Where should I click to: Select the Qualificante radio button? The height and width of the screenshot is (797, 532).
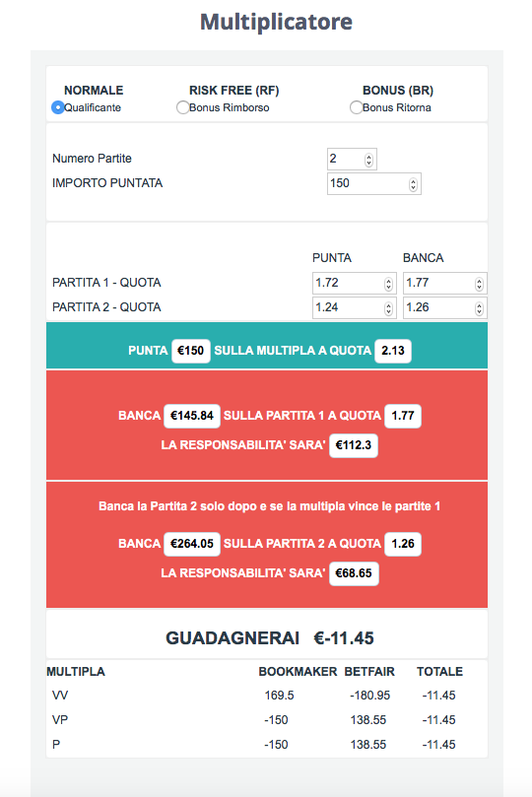point(57,107)
